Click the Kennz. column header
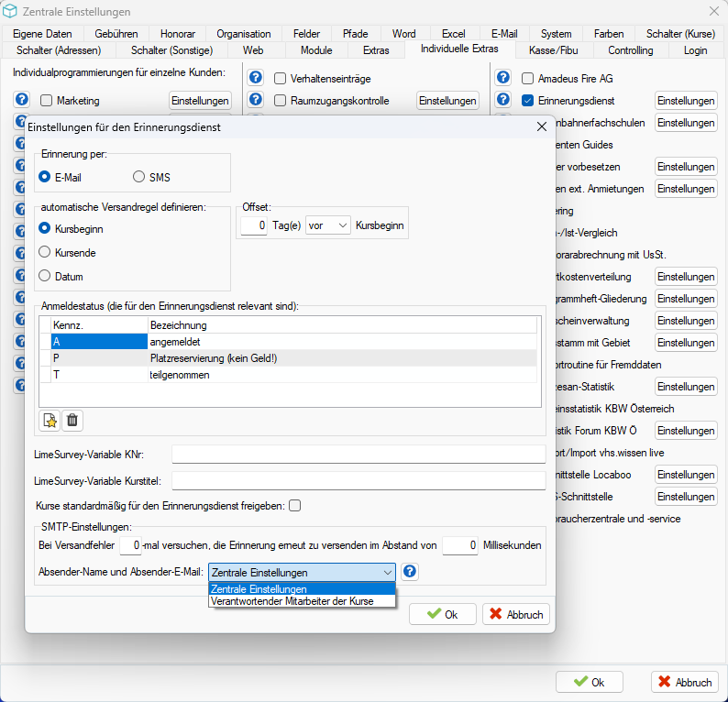Viewport: 728px width, 702px height. (99, 325)
